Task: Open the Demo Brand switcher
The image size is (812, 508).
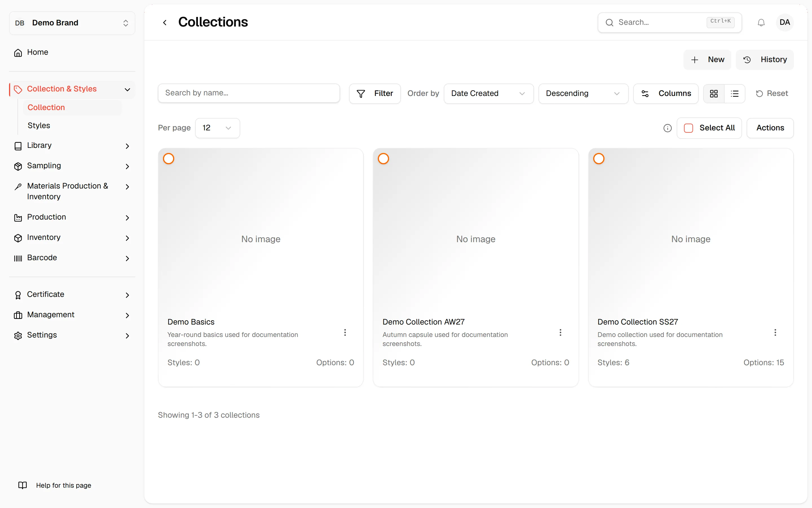Action: click(x=72, y=23)
